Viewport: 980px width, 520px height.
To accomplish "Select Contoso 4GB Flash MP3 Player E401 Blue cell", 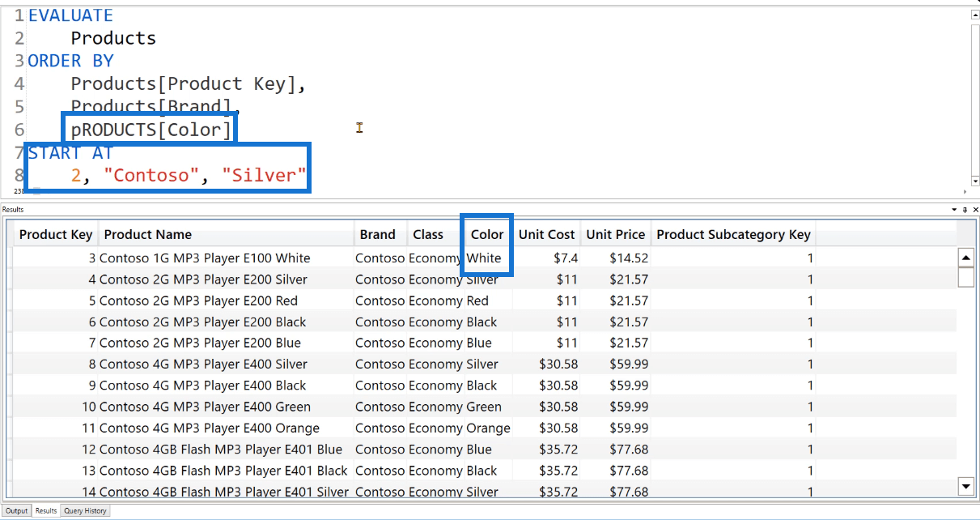I will pos(226,449).
